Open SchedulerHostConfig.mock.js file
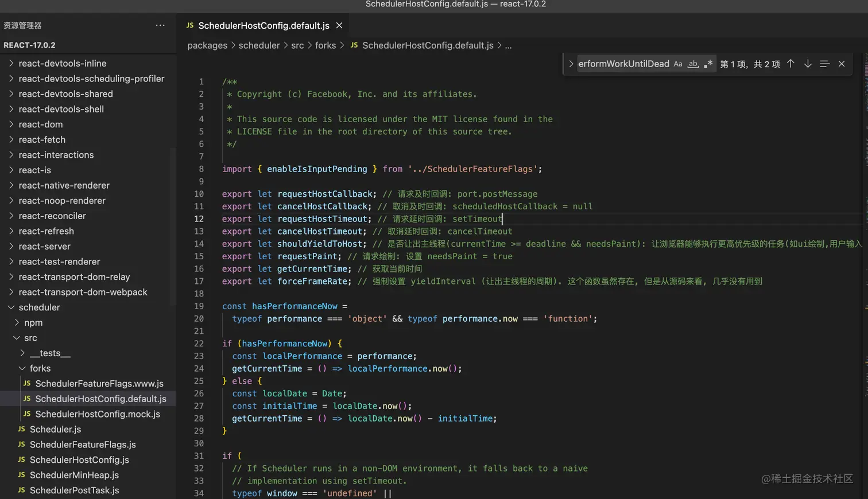Screen dimensions: 868x499 tap(98, 414)
